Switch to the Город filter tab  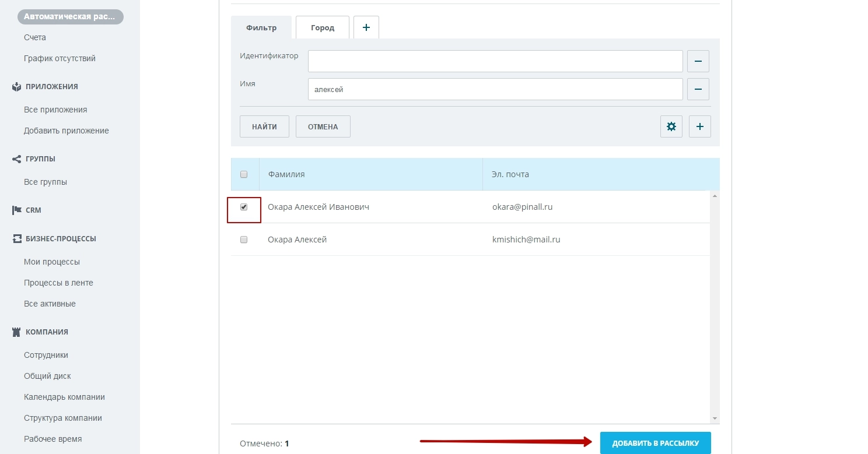(x=322, y=28)
